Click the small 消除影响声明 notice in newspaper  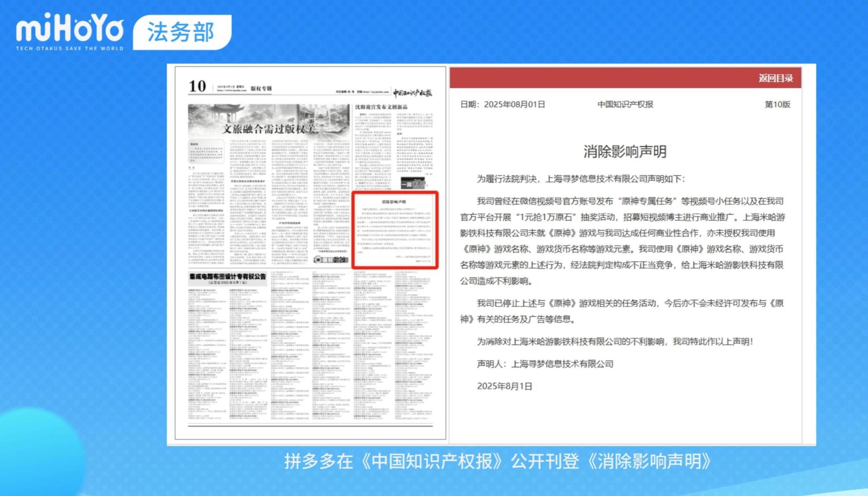395,230
